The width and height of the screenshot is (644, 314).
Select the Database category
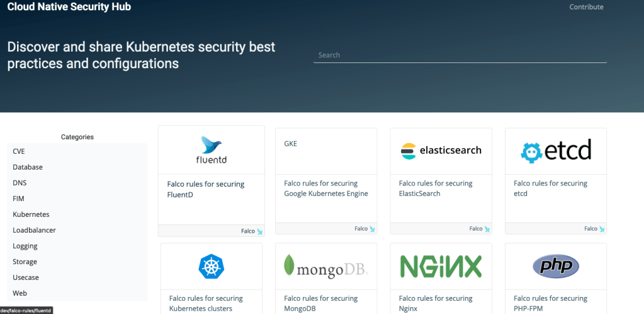(x=28, y=167)
